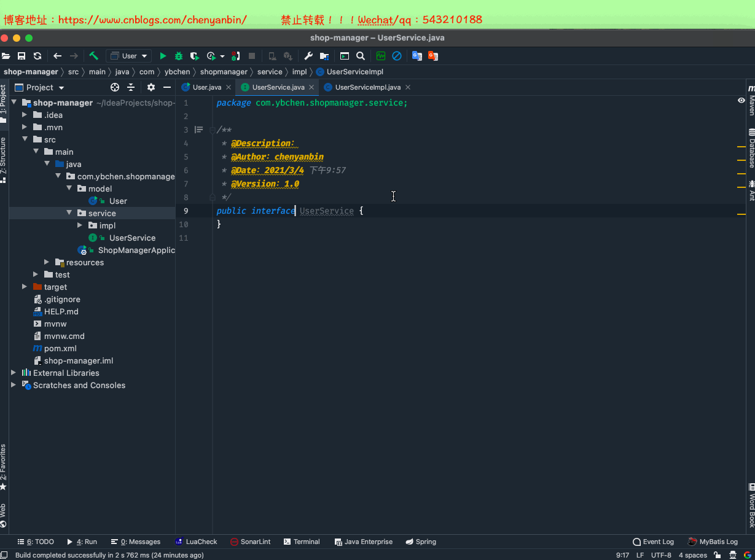Toggle the Structure tool window

click(4, 160)
